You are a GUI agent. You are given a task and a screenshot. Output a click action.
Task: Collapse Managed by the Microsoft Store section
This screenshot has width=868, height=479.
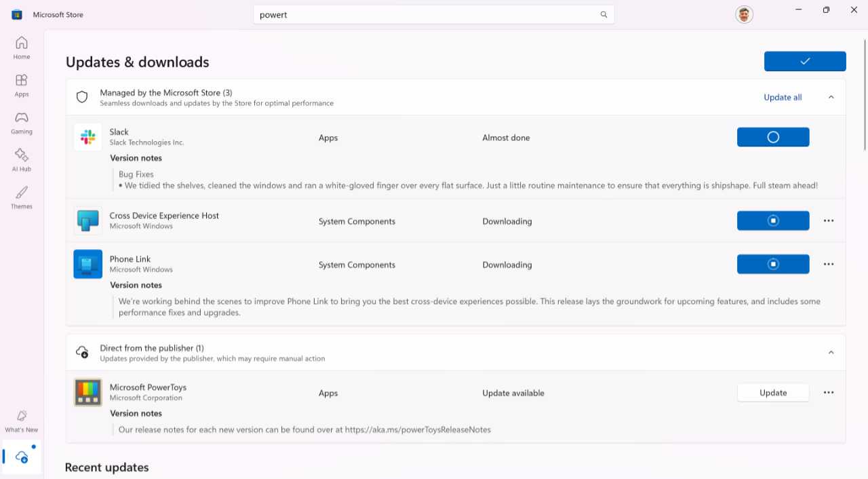[x=831, y=97]
